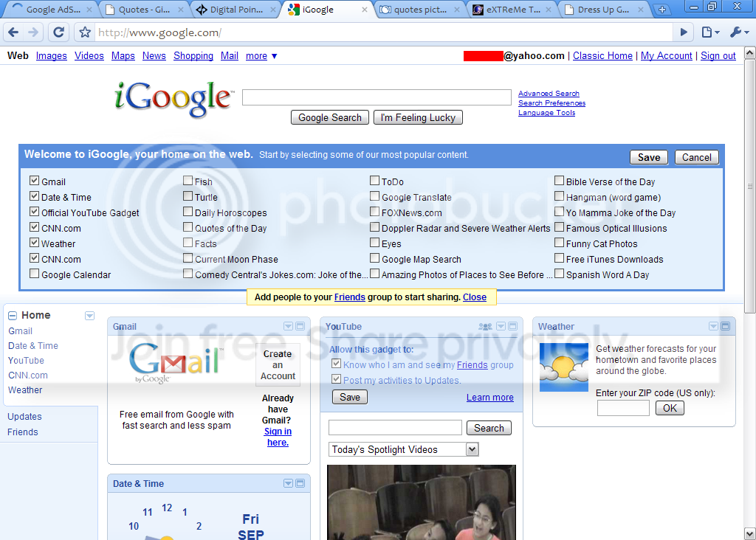Check the Google Translate checkbox
Screen dimensions: 756x540
click(374, 196)
